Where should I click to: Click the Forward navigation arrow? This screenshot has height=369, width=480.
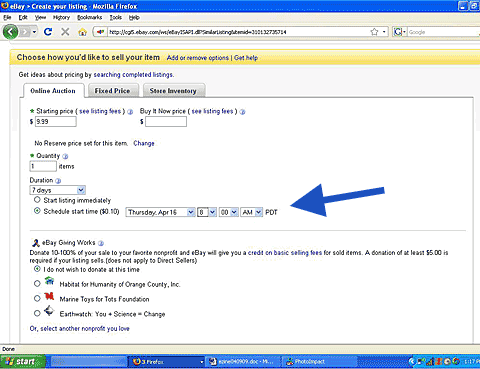[x=25, y=32]
